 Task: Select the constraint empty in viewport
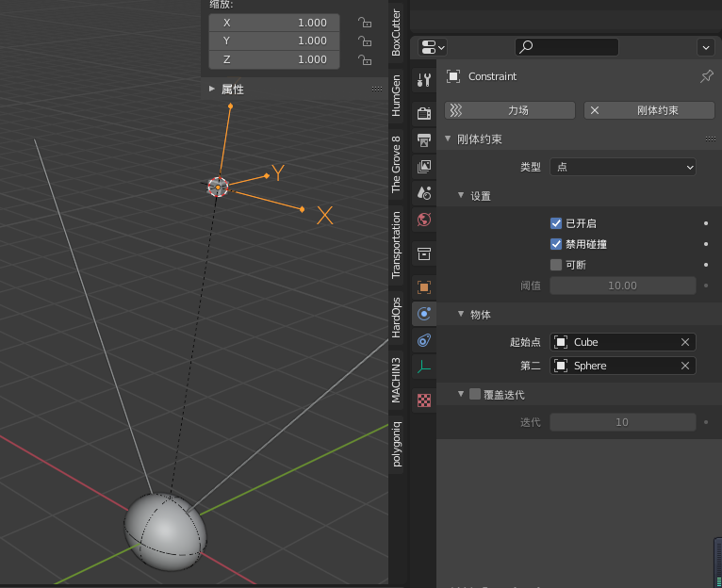tap(218, 187)
